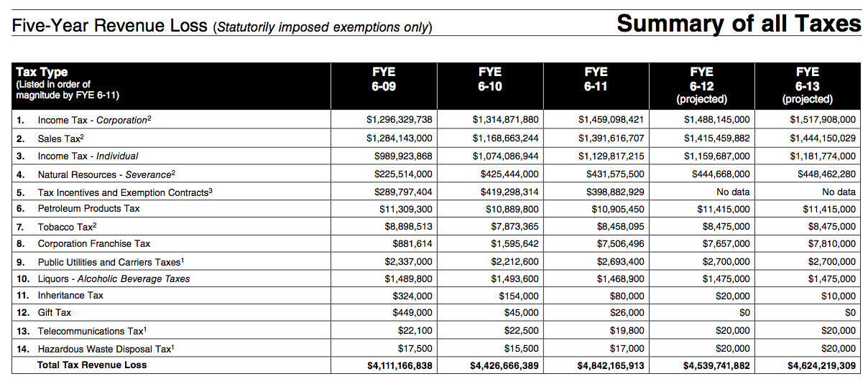Click the "No data" cell under FYE 6-12
868x384 pixels.
733,192
